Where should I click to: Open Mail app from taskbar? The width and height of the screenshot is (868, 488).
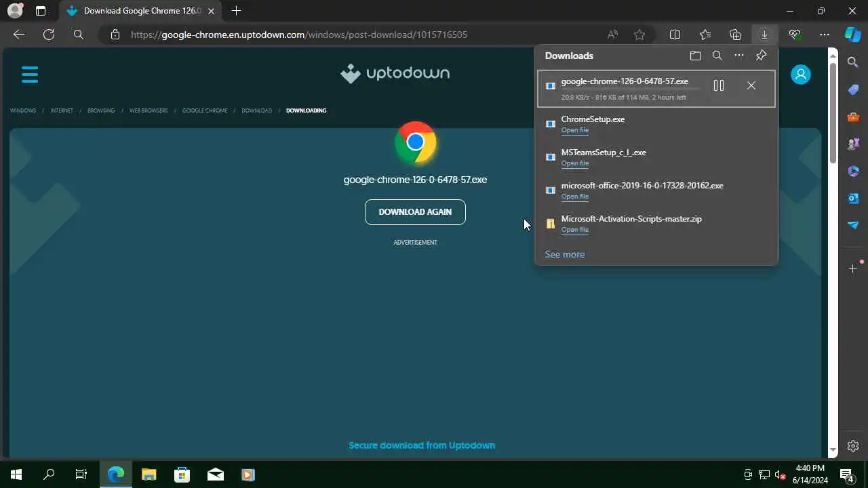tap(216, 474)
